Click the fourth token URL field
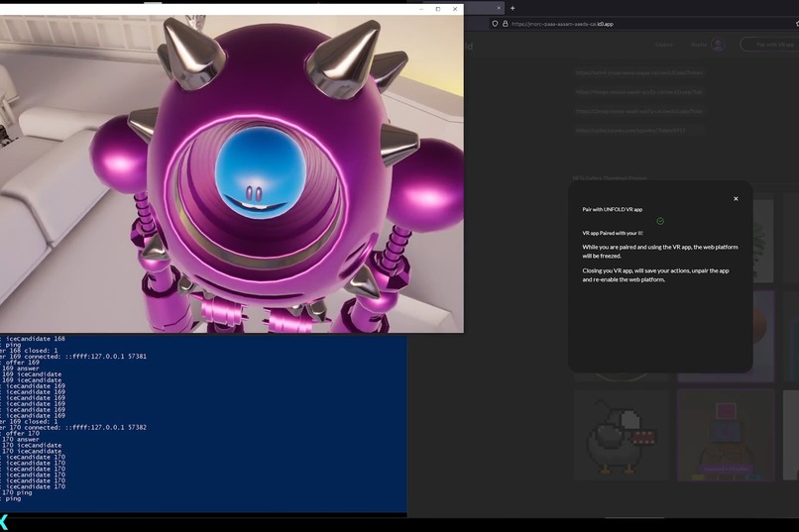 tap(639, 131)
